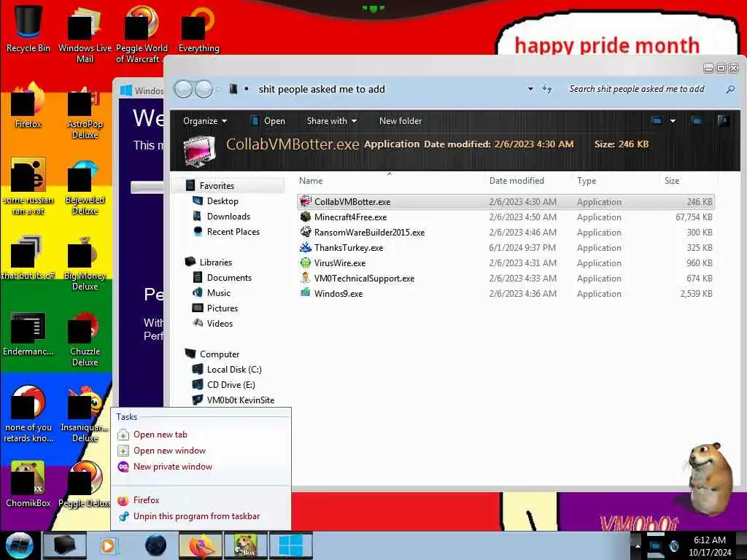
Task: Select Everything desktop shortcut
Action: pos(198,28)
